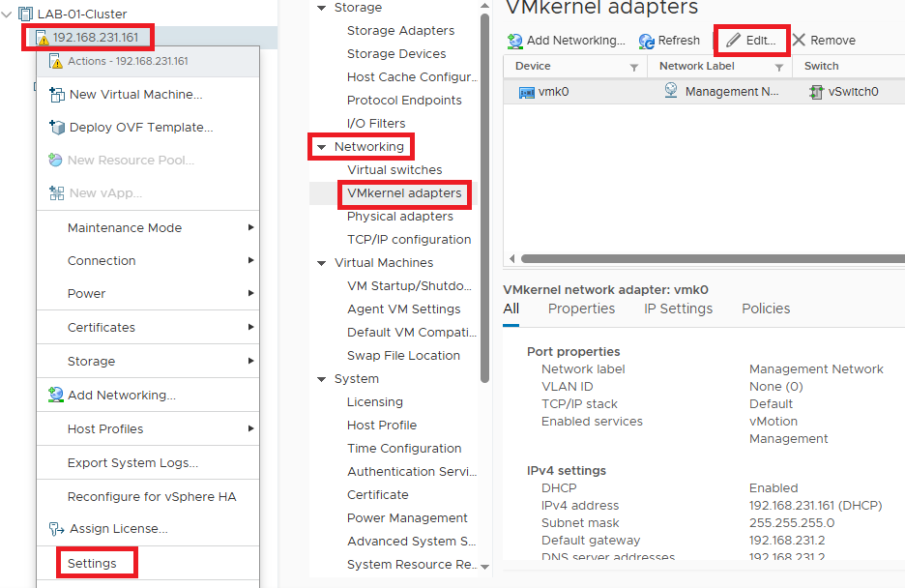
Task: Open Power Management page
Action: point(407,518)
